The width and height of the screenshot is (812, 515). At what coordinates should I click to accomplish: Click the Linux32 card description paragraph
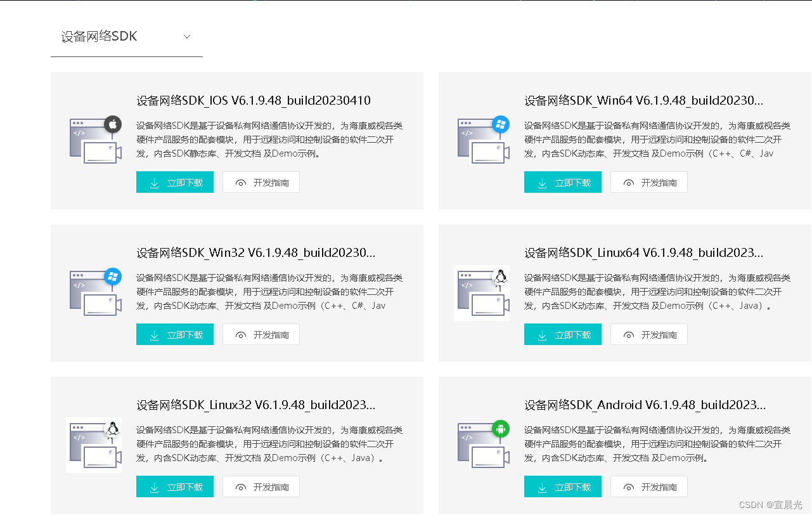[x=269, y=444]
